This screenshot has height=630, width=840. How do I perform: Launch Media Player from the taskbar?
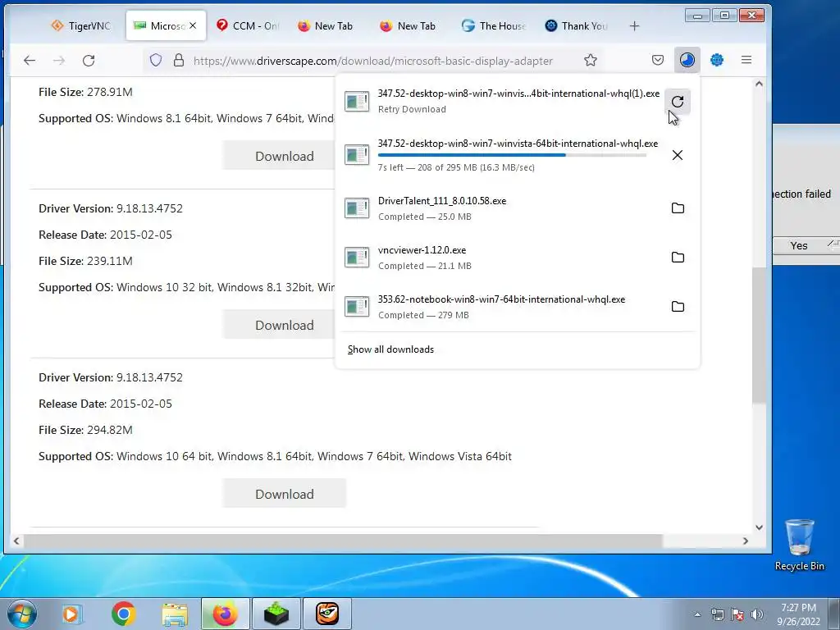71,614
